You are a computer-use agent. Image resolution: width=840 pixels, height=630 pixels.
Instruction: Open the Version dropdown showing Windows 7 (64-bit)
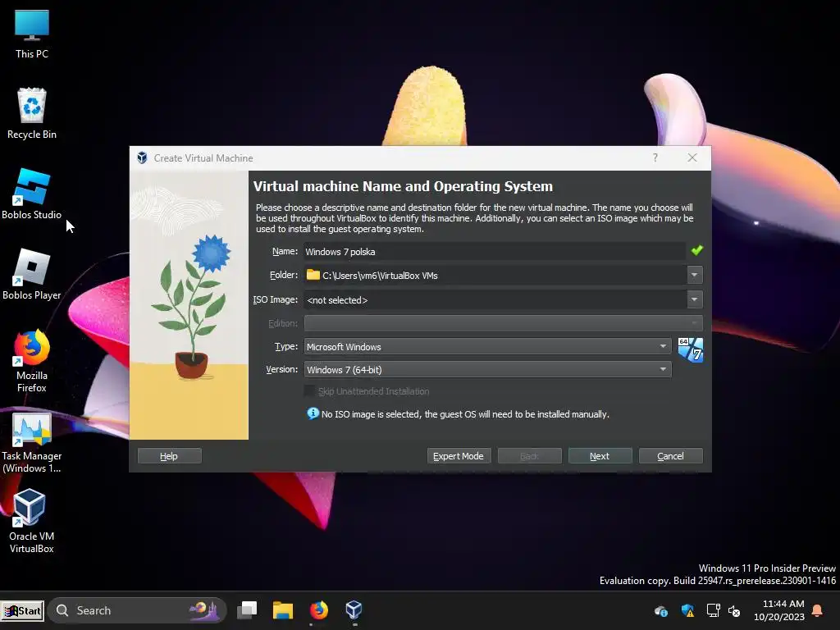(487, 370)
